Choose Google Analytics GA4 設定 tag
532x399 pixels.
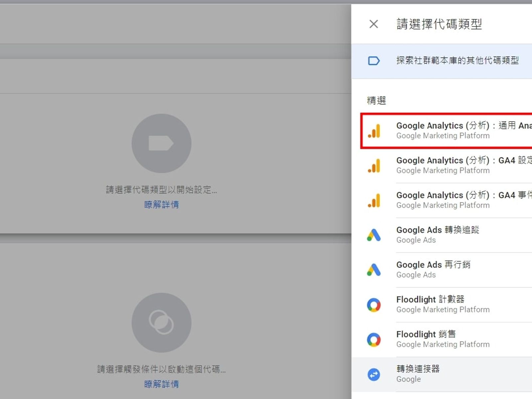click(x=442, y=166)
